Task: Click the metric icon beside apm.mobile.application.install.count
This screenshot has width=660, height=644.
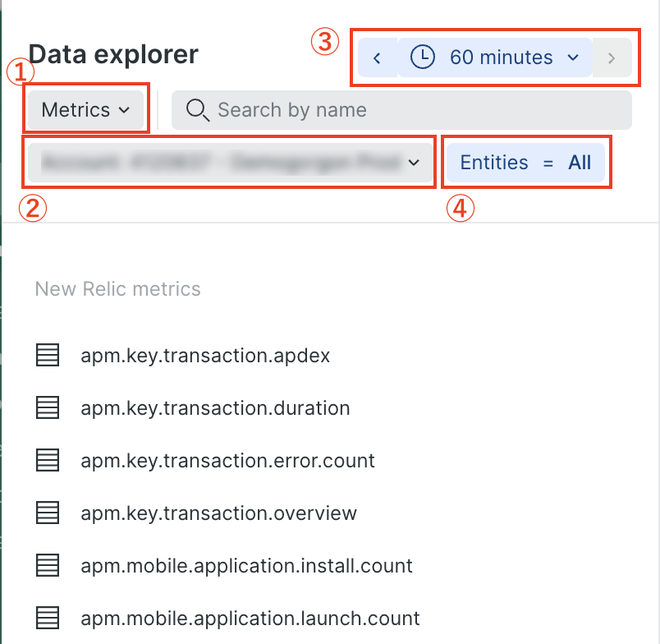Action: pyautogui.click(x=47, y=565)
